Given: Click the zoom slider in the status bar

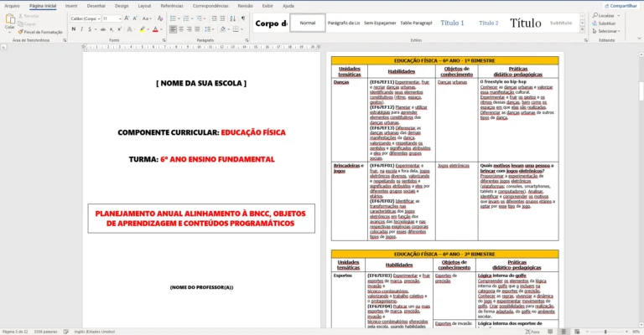Looking at the screenshot, I should coord(607,332).
